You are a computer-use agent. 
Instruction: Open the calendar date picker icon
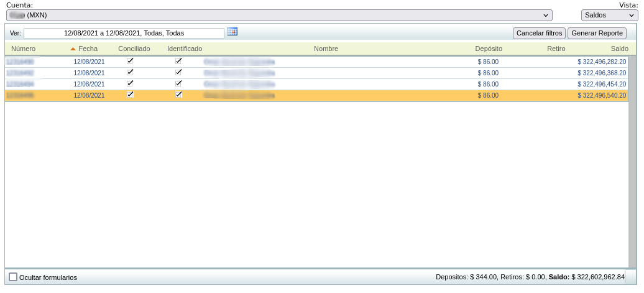click(232, 32)
